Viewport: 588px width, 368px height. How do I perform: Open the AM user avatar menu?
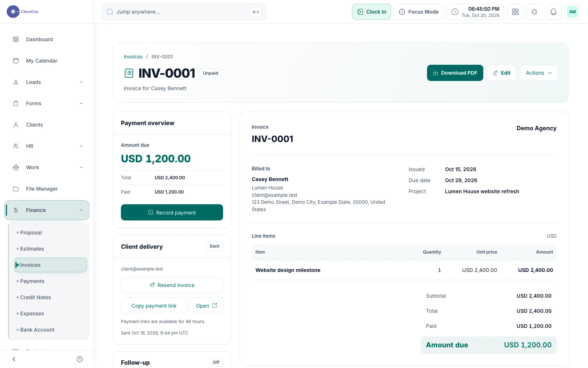(x=573, y=12)
